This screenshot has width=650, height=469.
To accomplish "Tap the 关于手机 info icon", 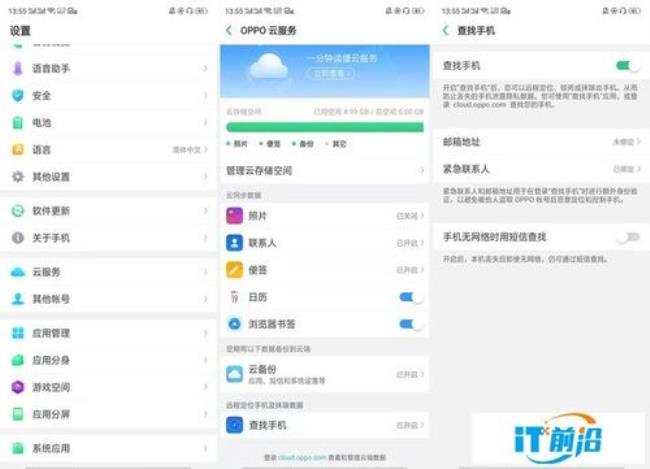I will pyautogui.click(x=18, y=238).
